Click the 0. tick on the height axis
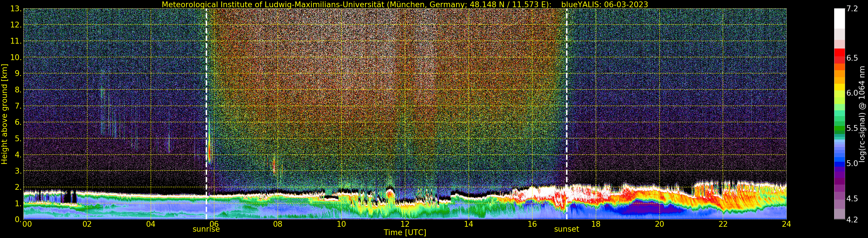This screenshot has width=868, height=238. coord(18,219)
